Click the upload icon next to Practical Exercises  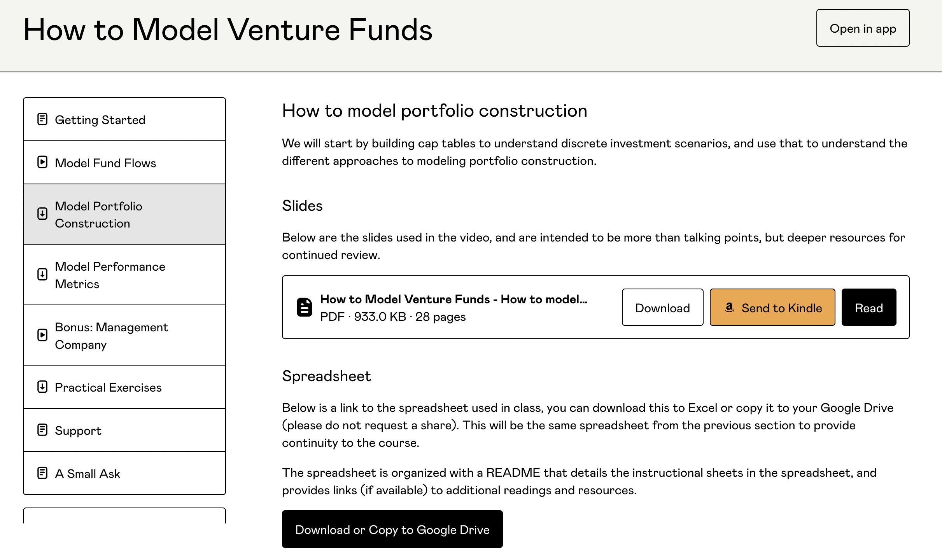(42, 387)
